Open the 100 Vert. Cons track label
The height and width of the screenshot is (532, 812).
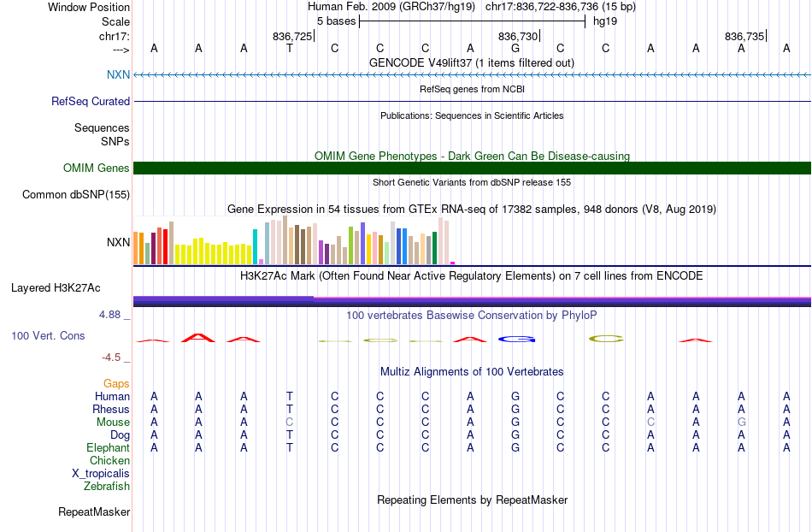click(x=48, y=335)
